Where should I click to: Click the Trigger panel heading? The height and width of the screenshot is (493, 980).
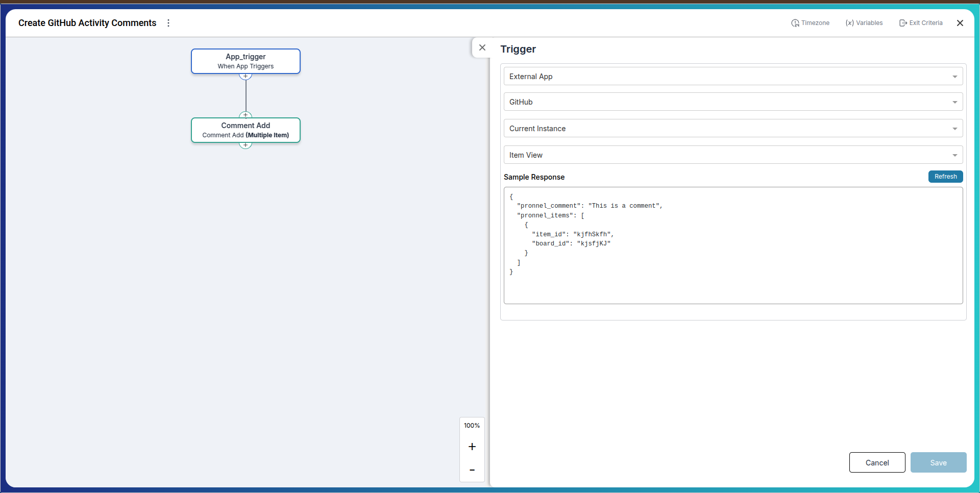pyautogui.click(x=518, y=49)
